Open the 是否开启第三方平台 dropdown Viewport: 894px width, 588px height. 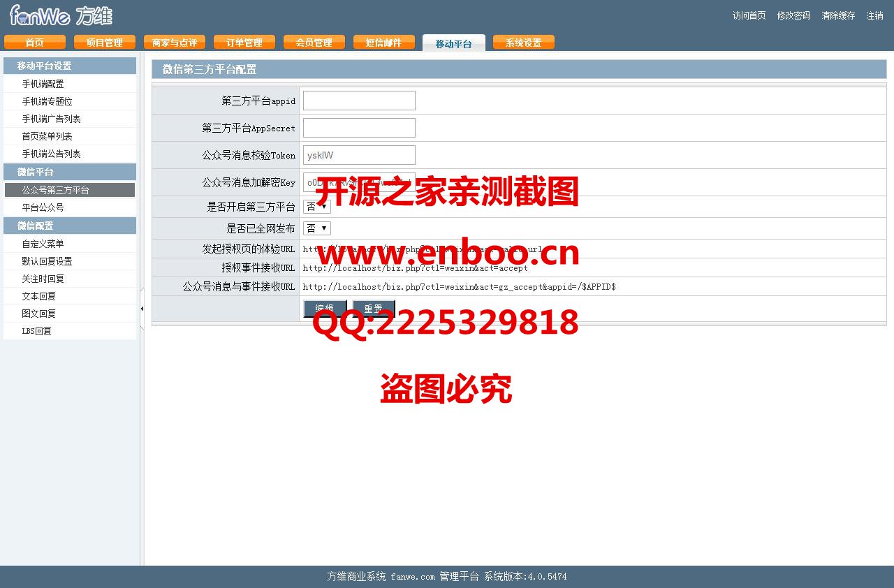(x=317, y=207)
